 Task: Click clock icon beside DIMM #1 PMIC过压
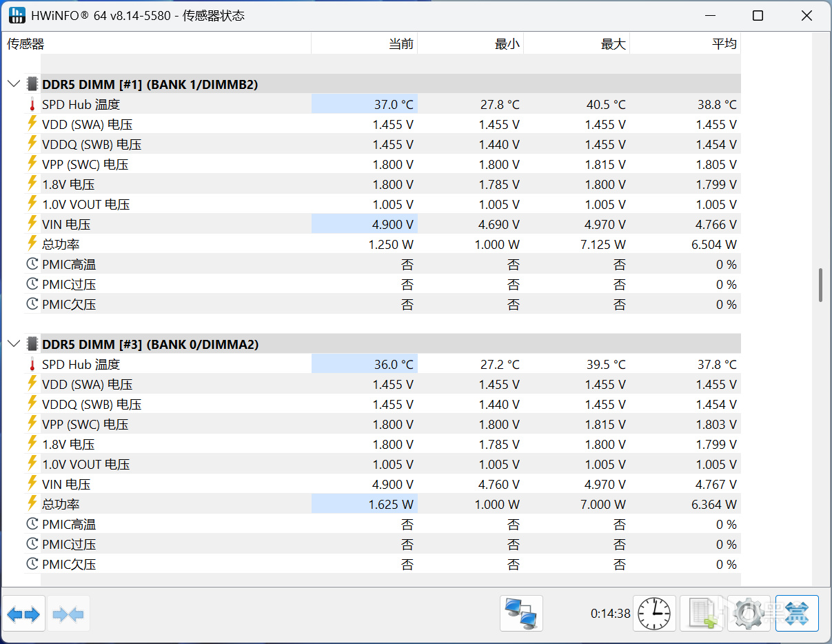point(32,284)
